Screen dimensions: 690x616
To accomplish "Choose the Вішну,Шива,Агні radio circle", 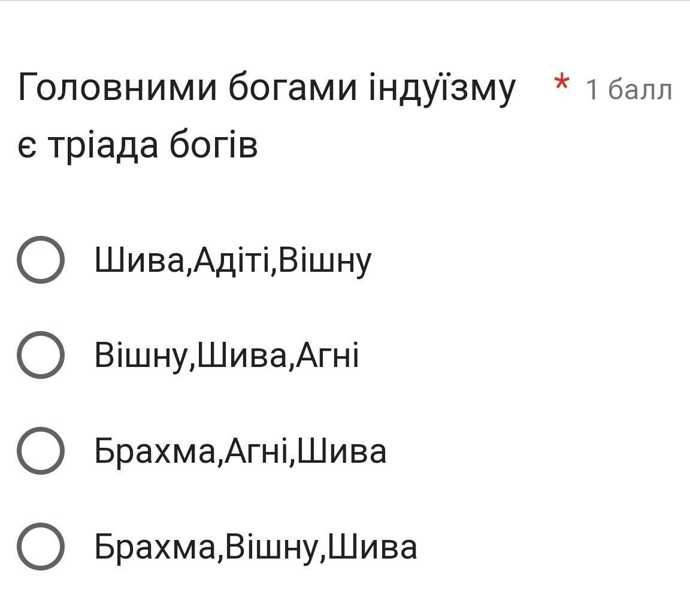I will (40, 355).
